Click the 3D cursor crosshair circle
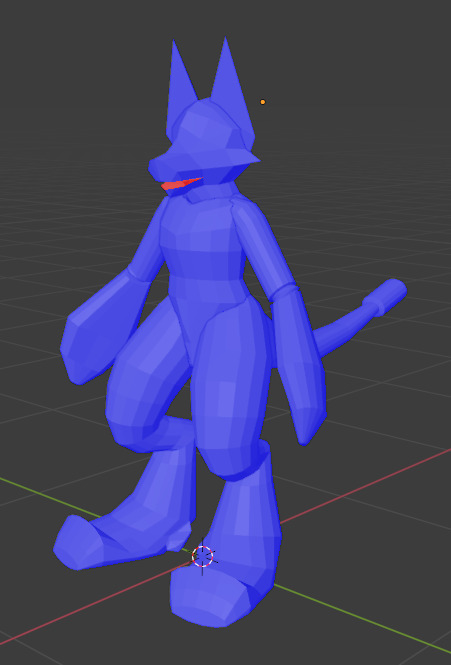 [202, 556]
